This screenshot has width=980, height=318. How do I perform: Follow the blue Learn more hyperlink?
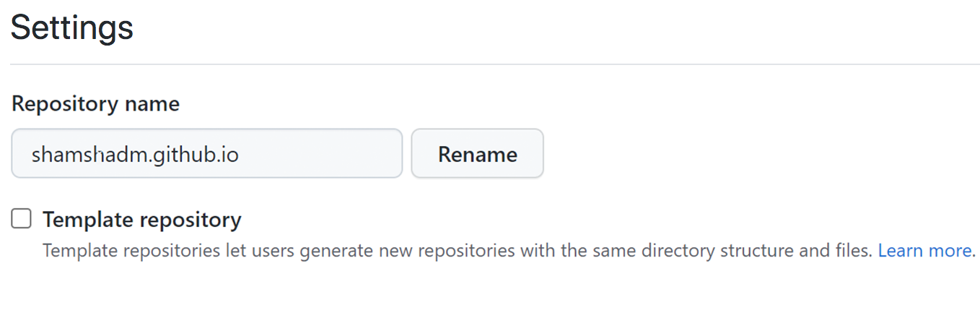coord(925,251)
